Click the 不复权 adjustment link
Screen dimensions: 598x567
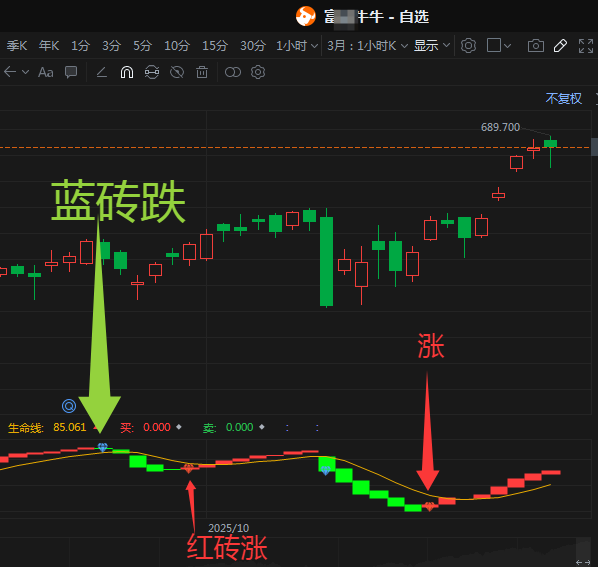point(564,99)
